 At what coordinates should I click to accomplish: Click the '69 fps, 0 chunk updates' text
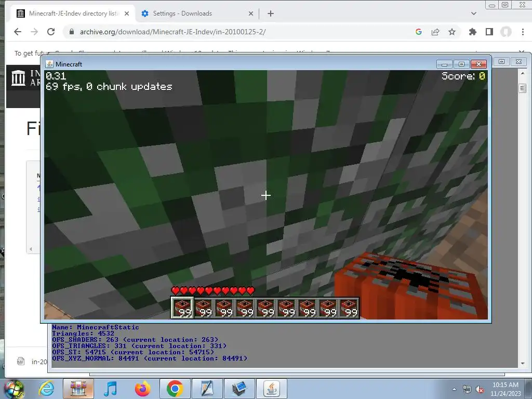(109, 87)
